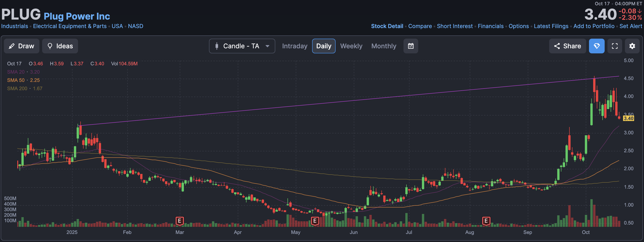Open the Stock Detail link
Image resolution: width=644 pixels, height=242 pixels.
[x=387, y=26]
